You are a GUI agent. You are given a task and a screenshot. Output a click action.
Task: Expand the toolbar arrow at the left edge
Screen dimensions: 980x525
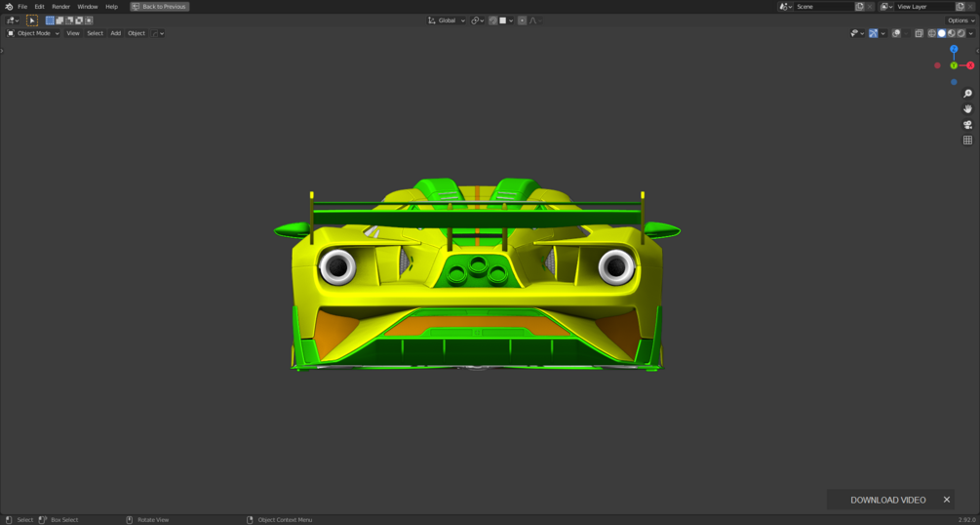[2, 51]
